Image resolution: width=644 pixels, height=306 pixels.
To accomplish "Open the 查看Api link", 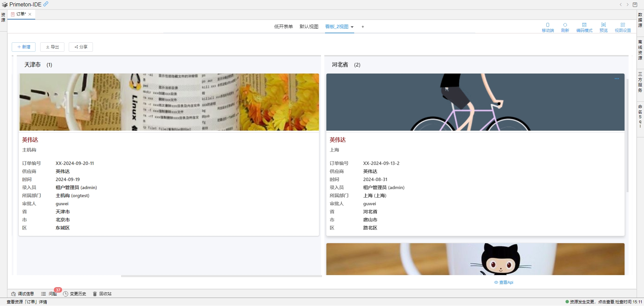I will click(x=504, y=282).
